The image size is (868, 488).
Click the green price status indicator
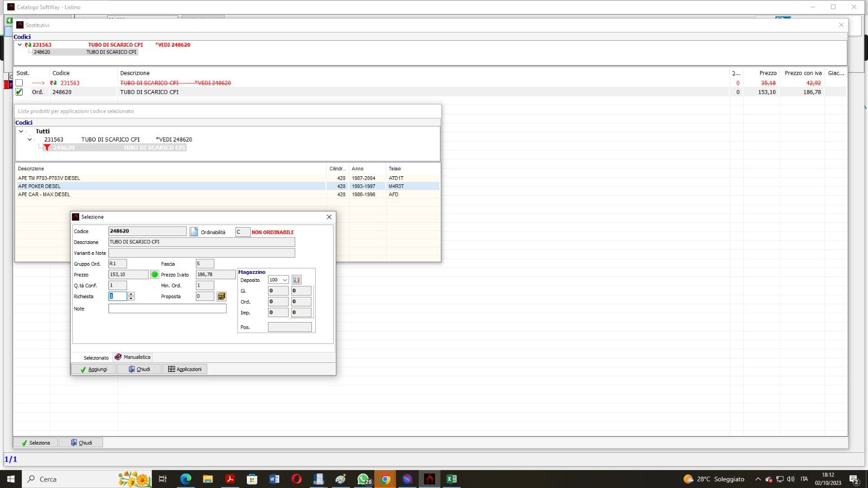point(155,275)
